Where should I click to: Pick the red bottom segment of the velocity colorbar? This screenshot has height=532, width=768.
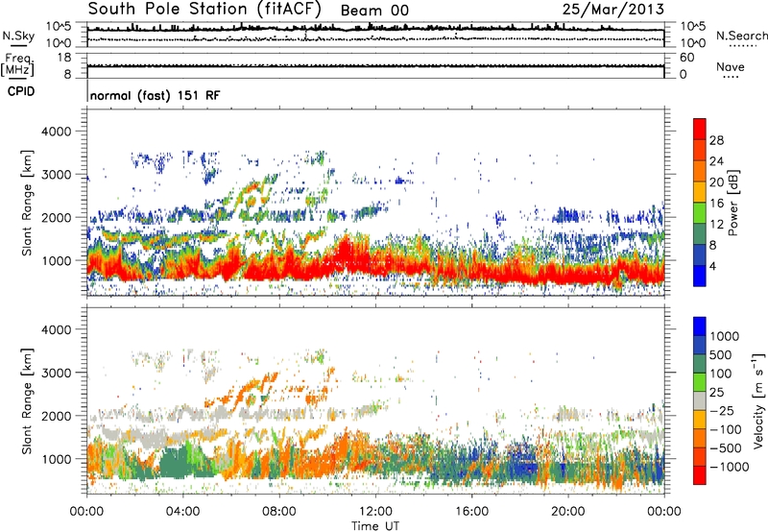[700, 475]
